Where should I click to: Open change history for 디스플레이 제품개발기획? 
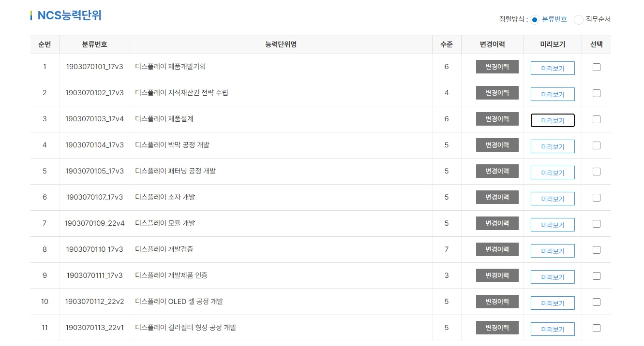click(497, 67)
